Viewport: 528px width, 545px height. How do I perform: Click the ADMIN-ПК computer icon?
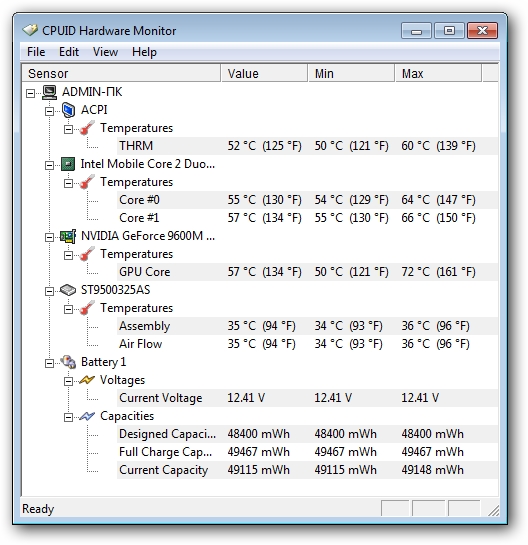[49, 92]
